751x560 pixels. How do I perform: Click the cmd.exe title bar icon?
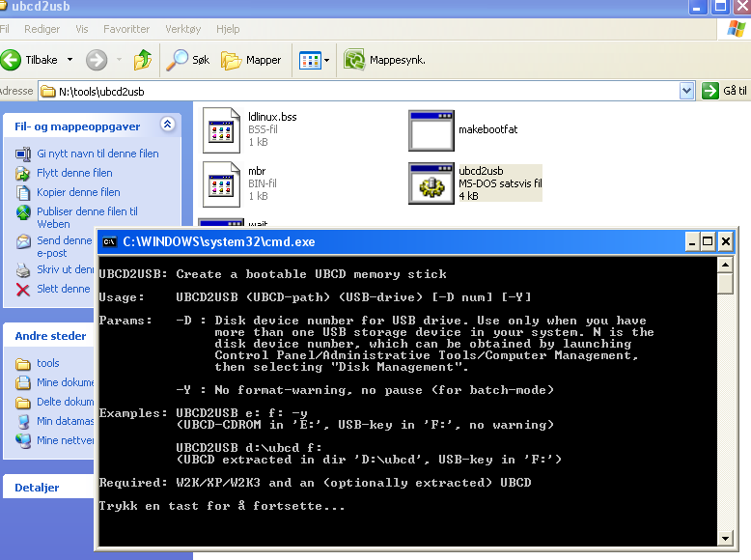(110, 242)
